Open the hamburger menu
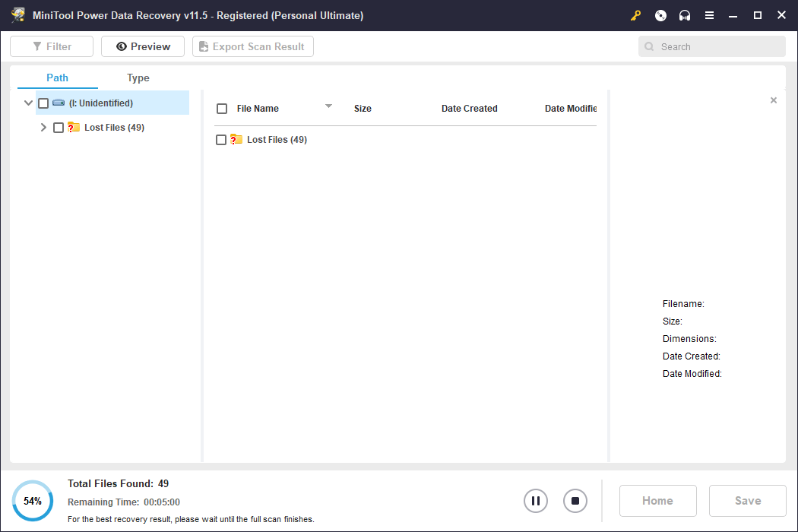 709,16
